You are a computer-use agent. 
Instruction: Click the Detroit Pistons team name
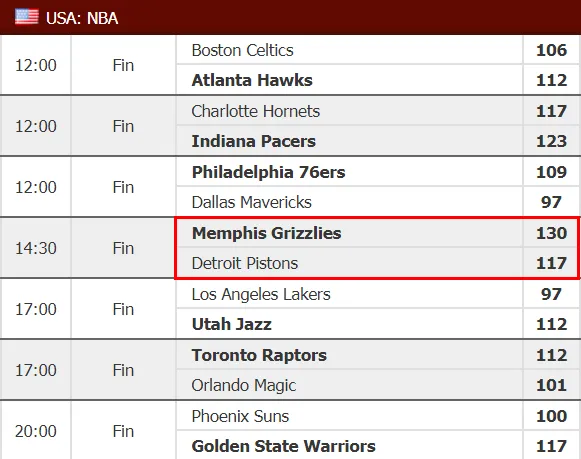pyautogui.click(x=245, y=263)
